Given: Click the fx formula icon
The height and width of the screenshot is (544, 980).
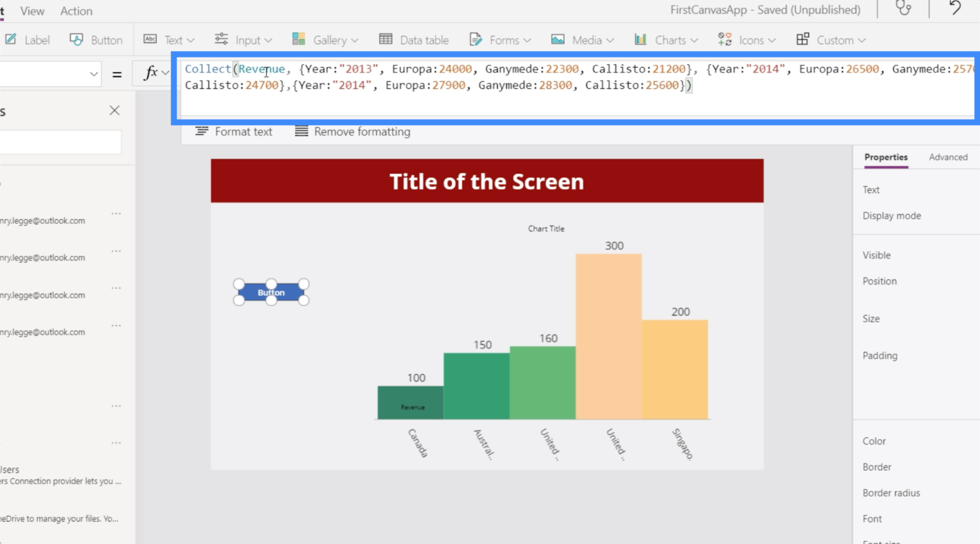Looking at the screenshot, I should (x=150, y=72).
